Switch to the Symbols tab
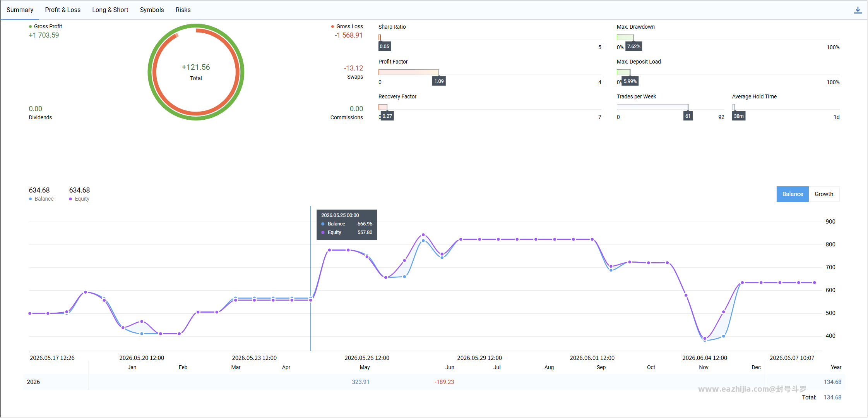 pos(152,10)
